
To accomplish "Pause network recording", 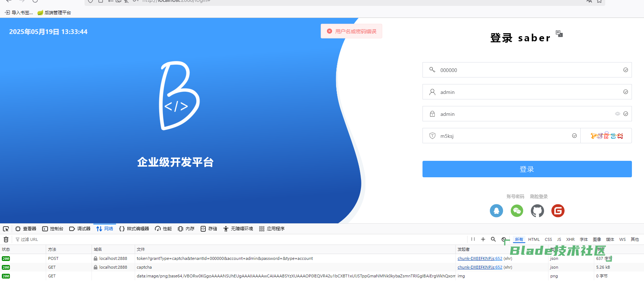I will click(473, 239).
